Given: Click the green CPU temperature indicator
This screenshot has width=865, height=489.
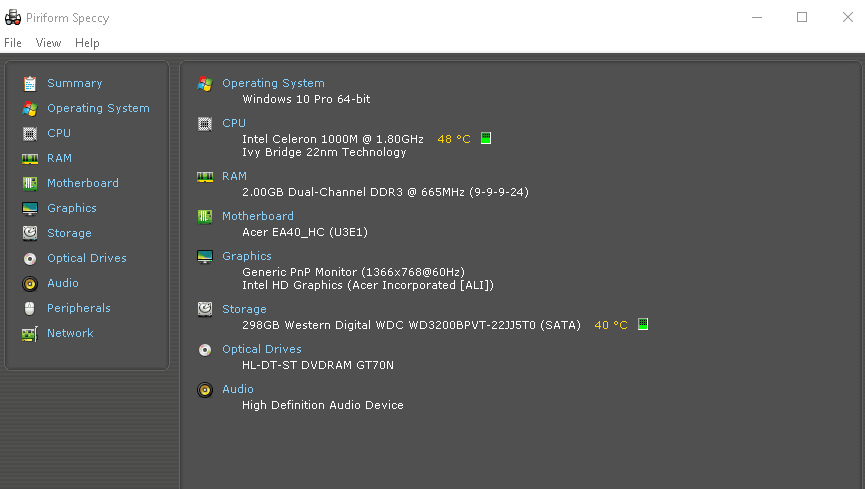Looking at the screenshot, I should [486, 139].
